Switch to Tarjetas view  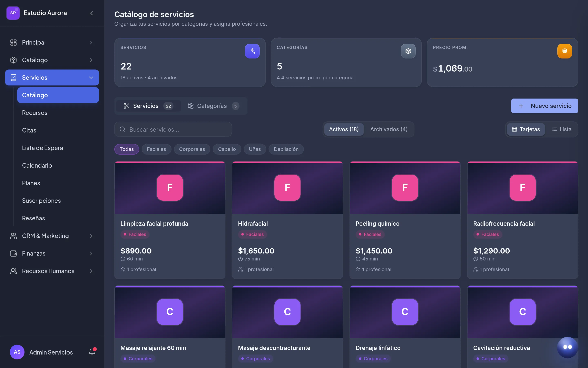(x=526, y=129)
